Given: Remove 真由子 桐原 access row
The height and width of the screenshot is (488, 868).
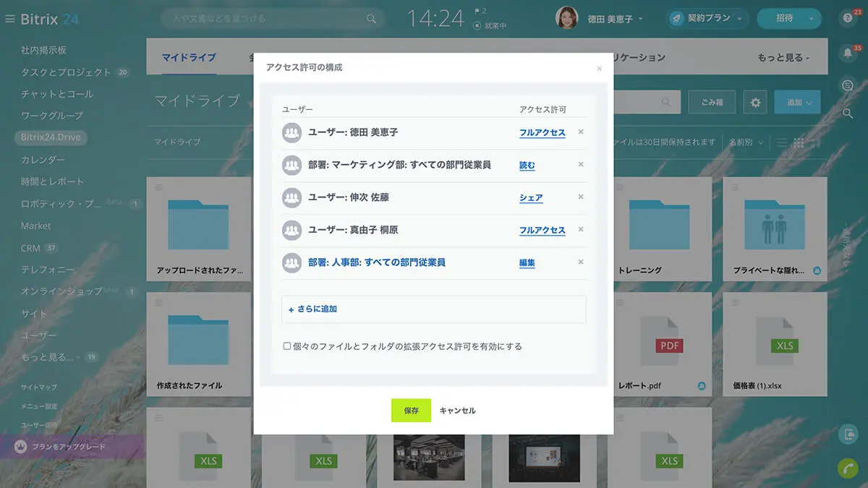Looking at the screenshot, I should point(581,230).
